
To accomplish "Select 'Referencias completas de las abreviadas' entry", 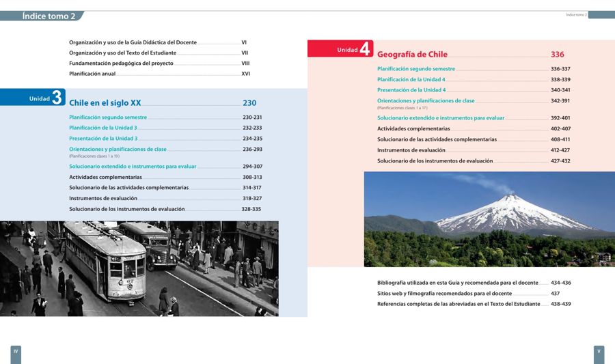I will pyautogui.click(x=459, y=304).
